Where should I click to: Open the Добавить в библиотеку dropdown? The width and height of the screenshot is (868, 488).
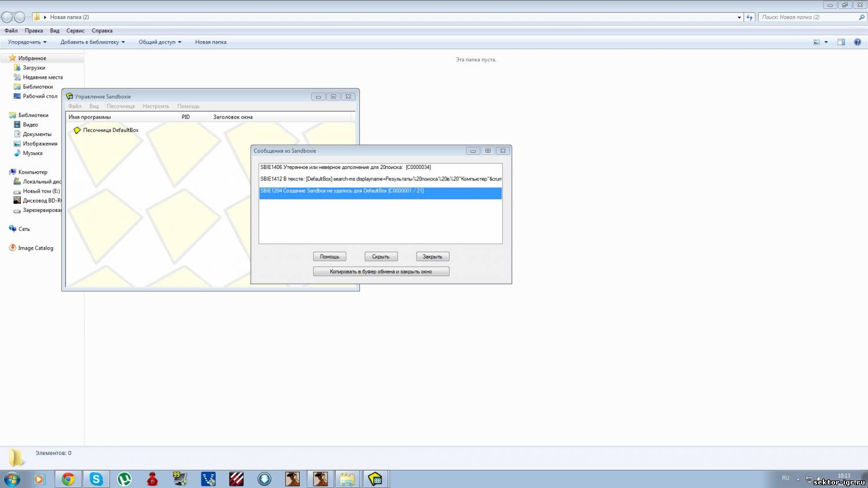pos(93,42)
